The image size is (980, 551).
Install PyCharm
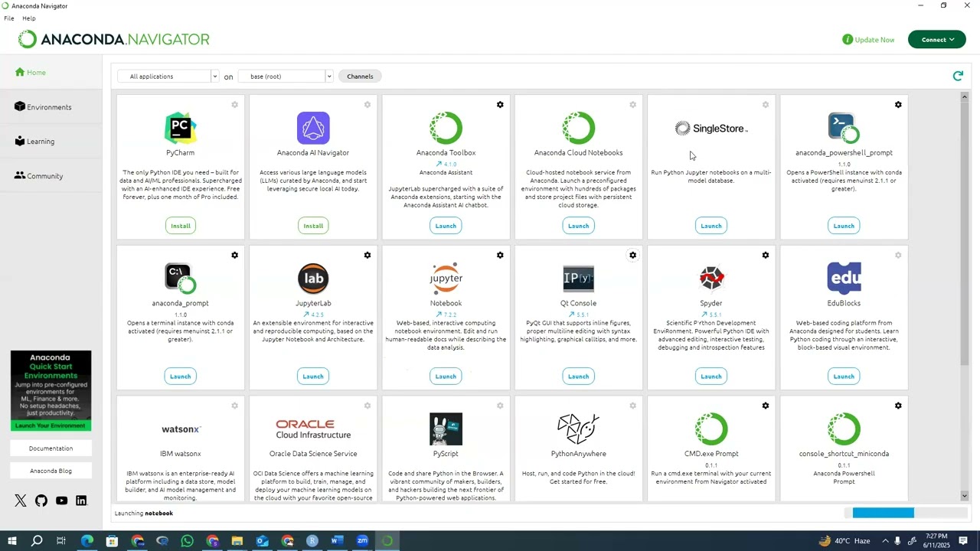tap(181, 226)
